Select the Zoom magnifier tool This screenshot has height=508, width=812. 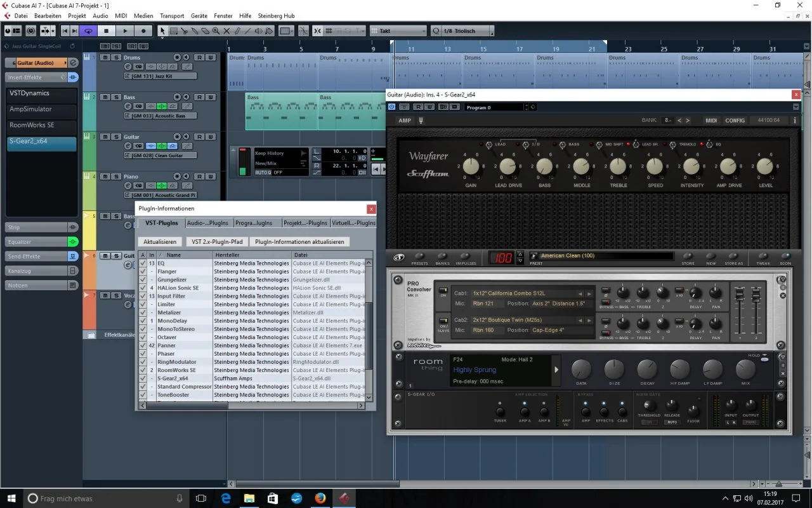[x=216, y=30]
